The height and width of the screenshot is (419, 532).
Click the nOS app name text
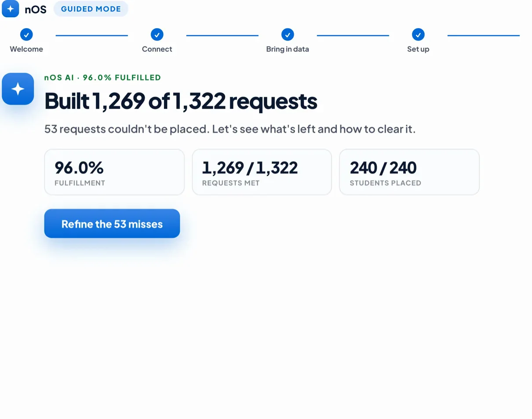pos(36,9)
